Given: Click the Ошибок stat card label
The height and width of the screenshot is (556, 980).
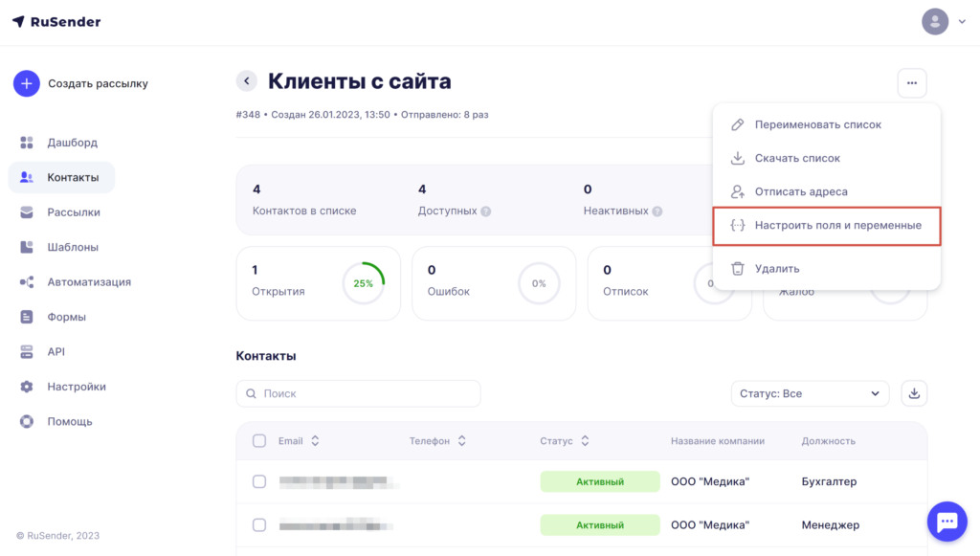Looking at the screenshot, I should [448, 292].
